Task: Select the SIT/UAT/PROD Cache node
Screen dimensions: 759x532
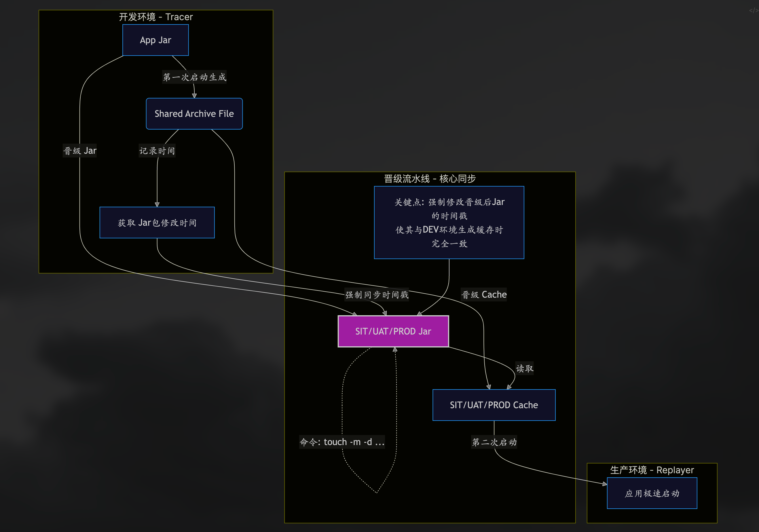Action: [494, 405]
